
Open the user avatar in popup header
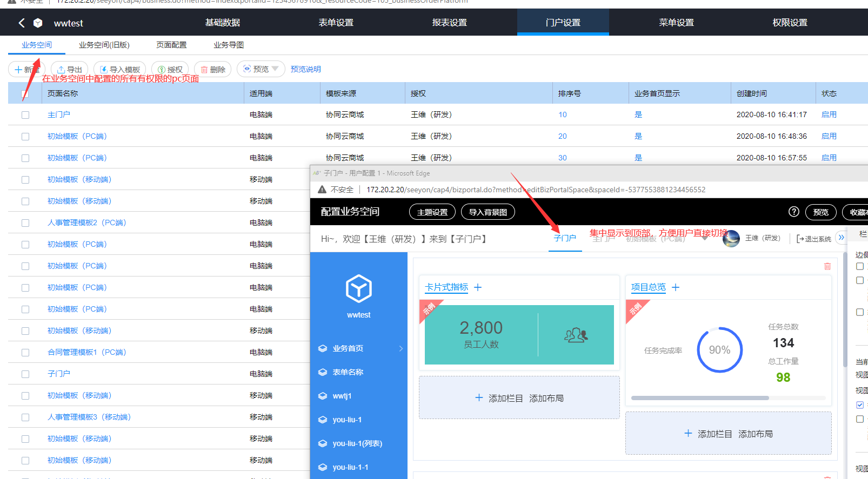click(x=731, y=238)
